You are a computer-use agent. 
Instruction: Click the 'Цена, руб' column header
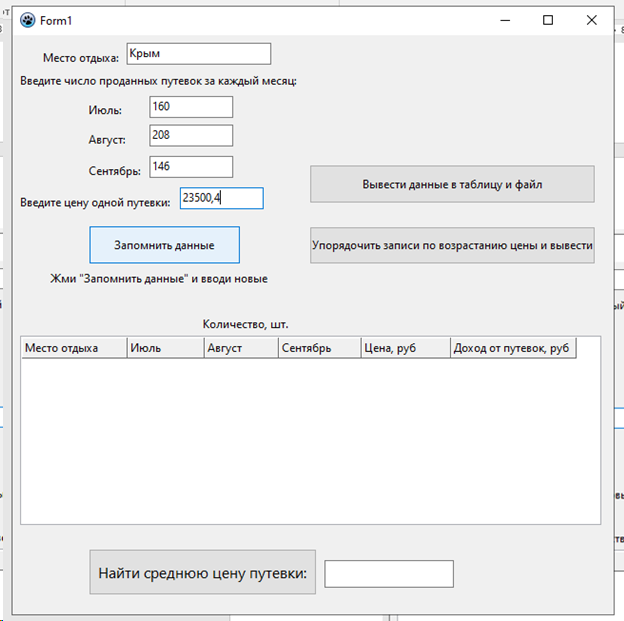(x=404, y=348)
